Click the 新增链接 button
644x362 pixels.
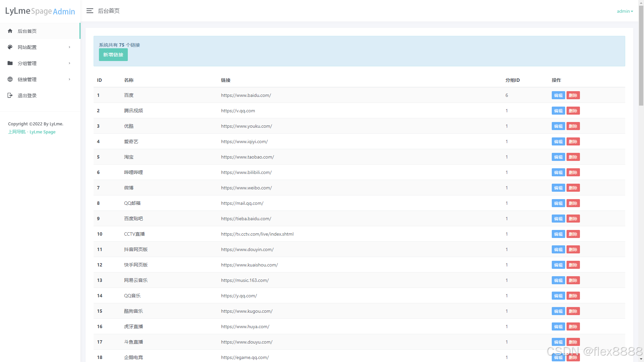coord(113,55)
